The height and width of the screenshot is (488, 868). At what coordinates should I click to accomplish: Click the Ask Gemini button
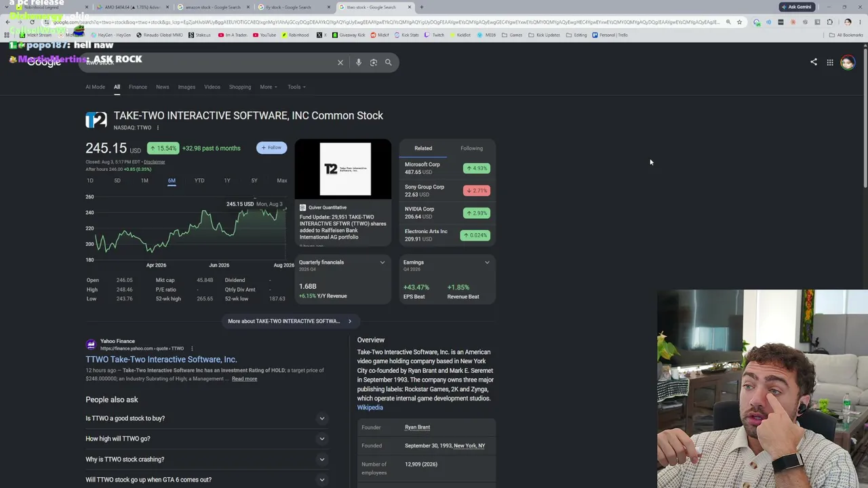point(796,7)
